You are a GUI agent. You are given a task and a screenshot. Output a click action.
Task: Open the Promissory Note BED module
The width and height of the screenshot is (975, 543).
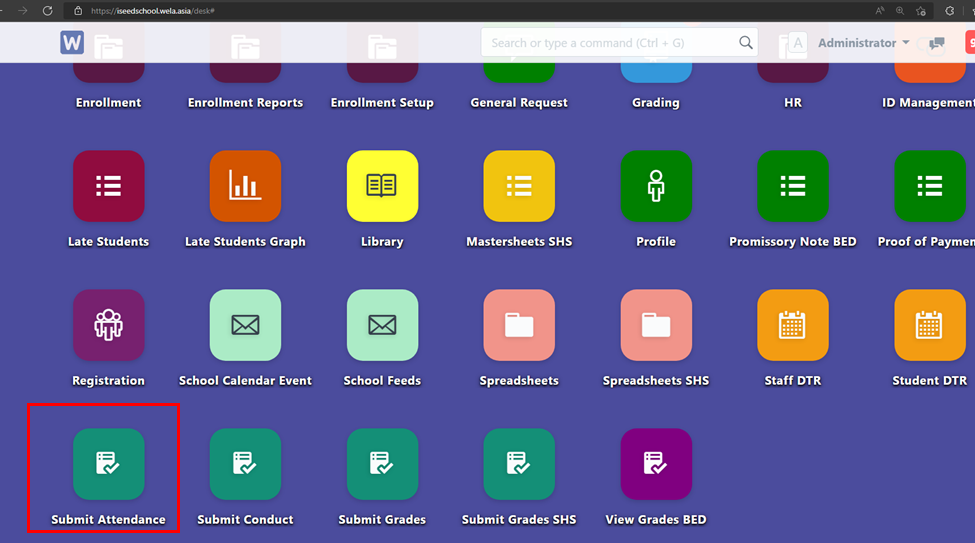792,186
